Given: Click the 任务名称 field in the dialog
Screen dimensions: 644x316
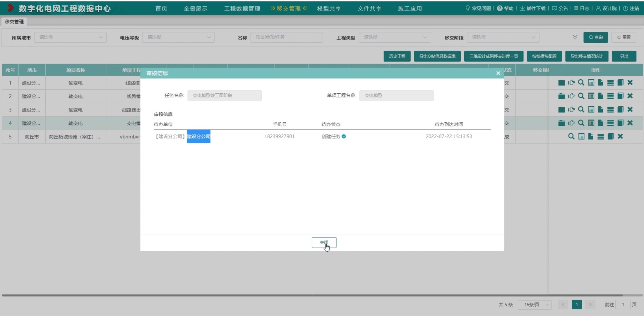Looking at the screenshot, I should pos(225,95).
